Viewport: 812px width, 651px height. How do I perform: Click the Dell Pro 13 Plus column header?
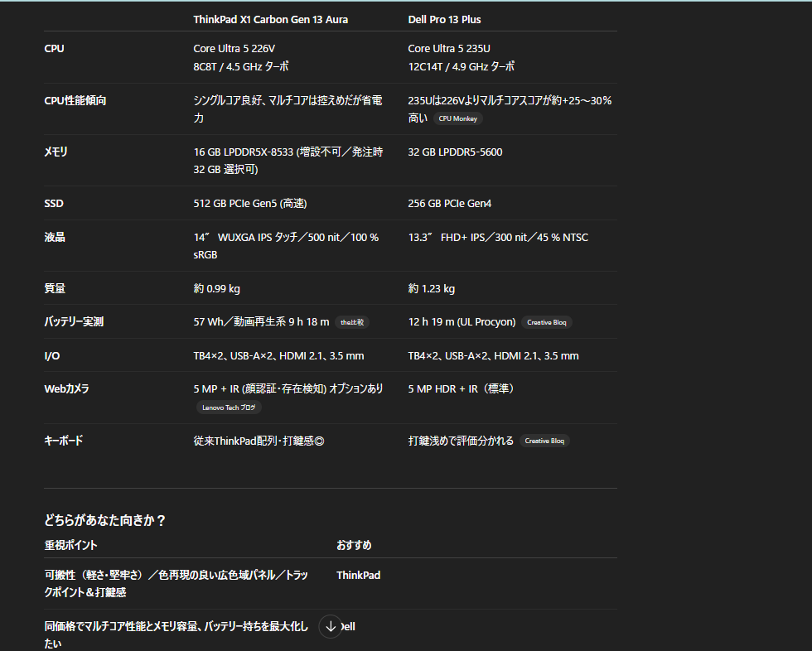click(x=444, y=19)
